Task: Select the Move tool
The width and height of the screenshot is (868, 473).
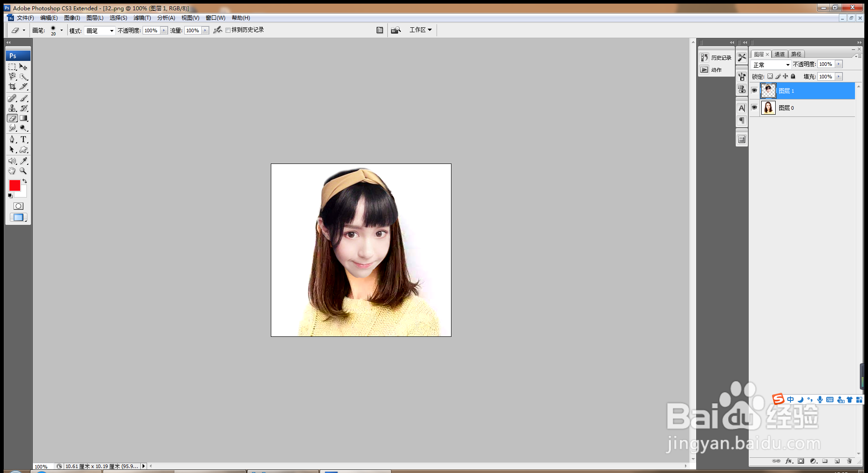Action: [24, 67]
